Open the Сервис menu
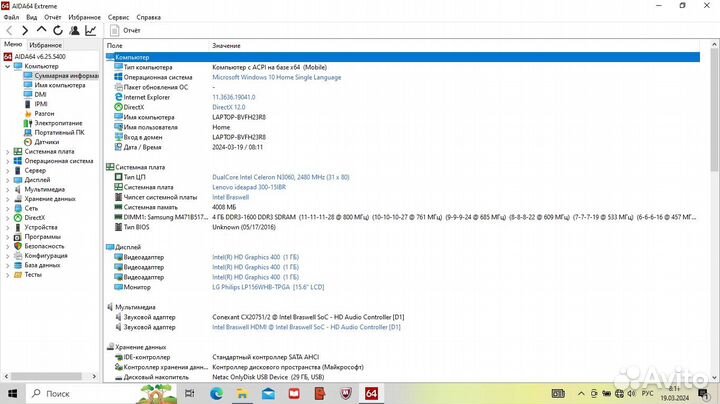Image resolution: width=720 pixels, height=404 pixels. coord(118,17)
